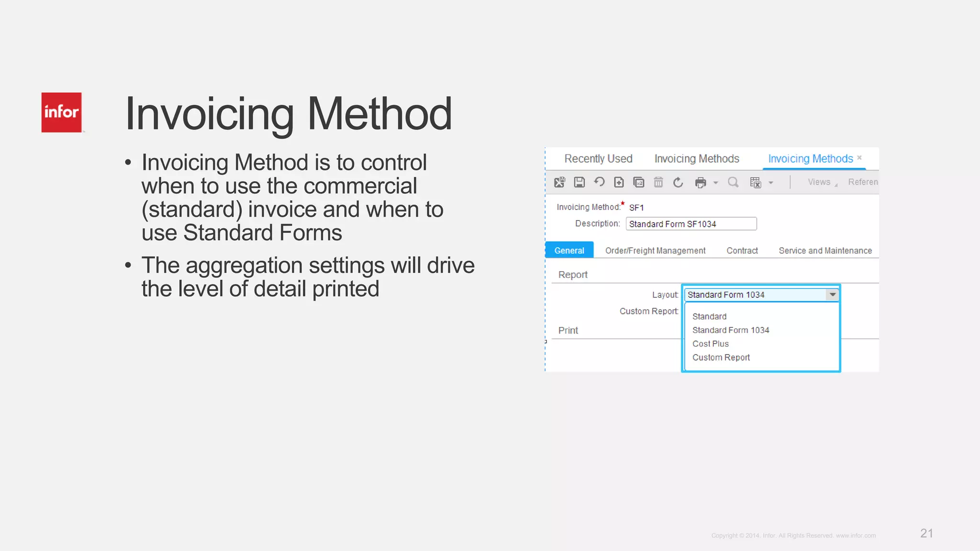Click the Undo changes arrow icon
Image resolution: width=980 pixels, height=551 pixels.
point(599,182)
